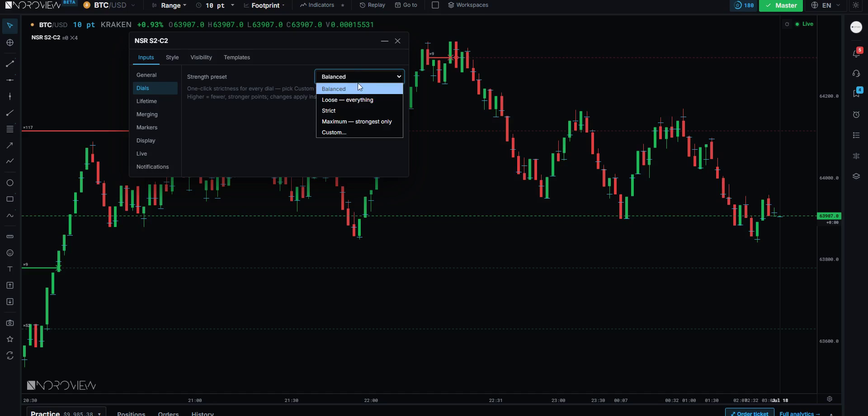868x416 pixels.
Task: Select the rectangle shape tool
Action: point(10,199)
